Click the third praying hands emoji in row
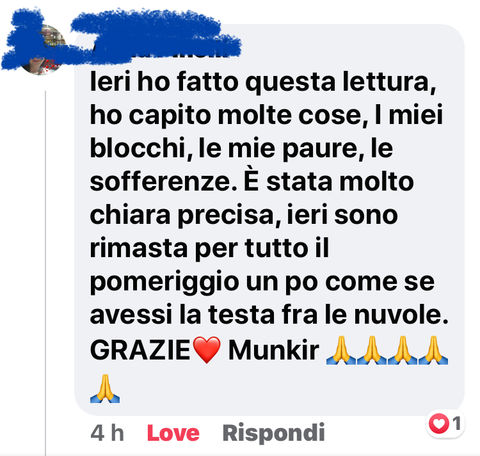 [402, 350]
